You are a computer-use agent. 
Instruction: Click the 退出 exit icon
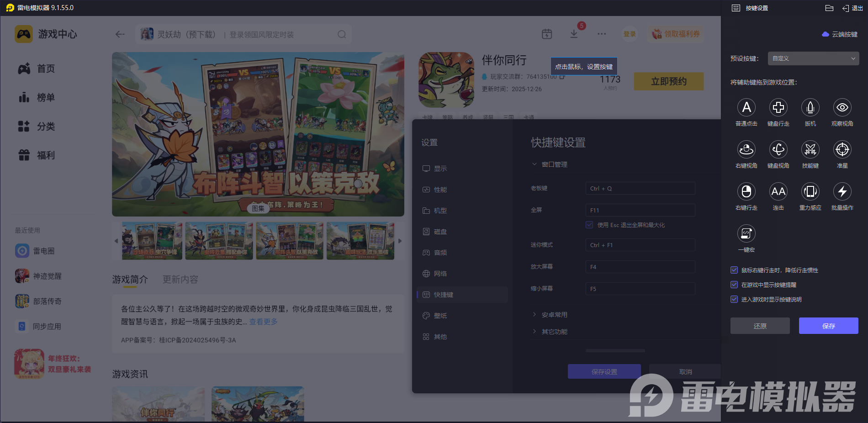pos(852,8)
